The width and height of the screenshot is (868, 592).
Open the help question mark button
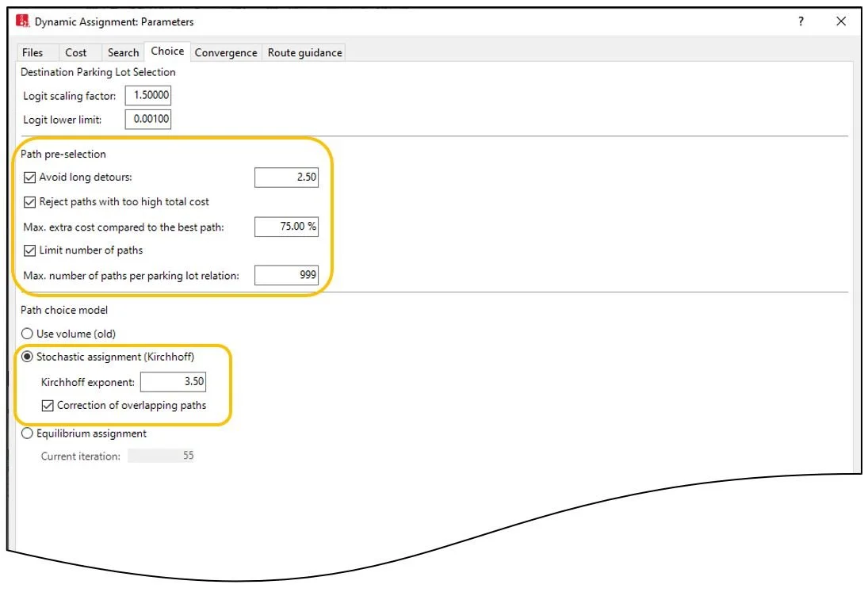[x=801, y=21]
